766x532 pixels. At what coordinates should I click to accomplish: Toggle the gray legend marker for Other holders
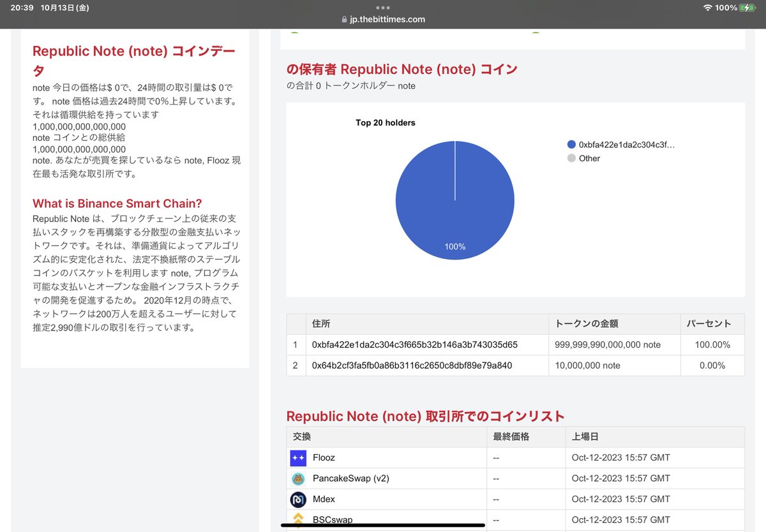[x=571, y=158]
